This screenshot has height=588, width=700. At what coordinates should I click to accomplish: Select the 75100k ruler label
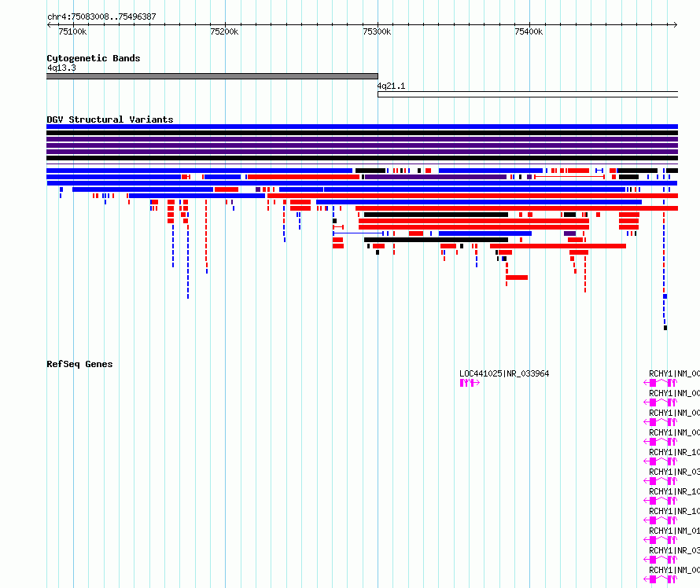[x=72, y=31]
